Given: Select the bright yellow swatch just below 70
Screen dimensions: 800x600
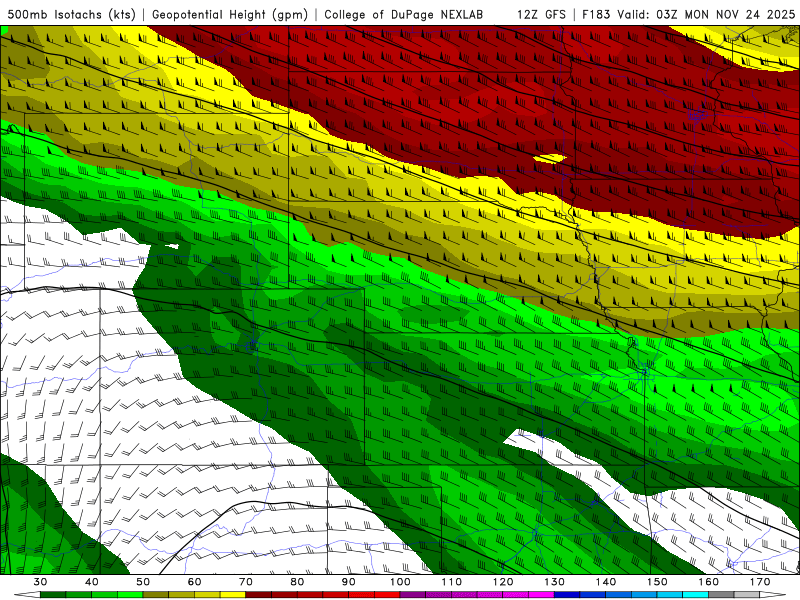Looking at the screenshot, I should 233,595.
